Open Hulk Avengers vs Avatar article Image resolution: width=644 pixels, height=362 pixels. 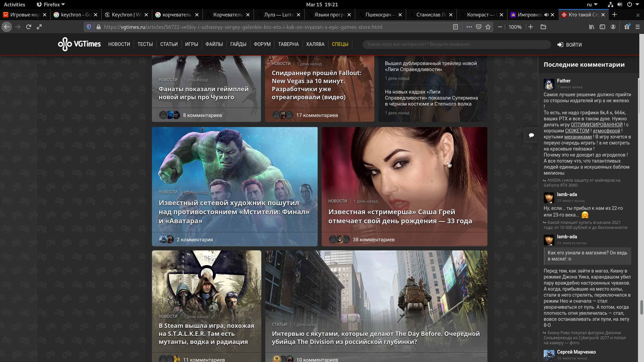click(234, 212)
